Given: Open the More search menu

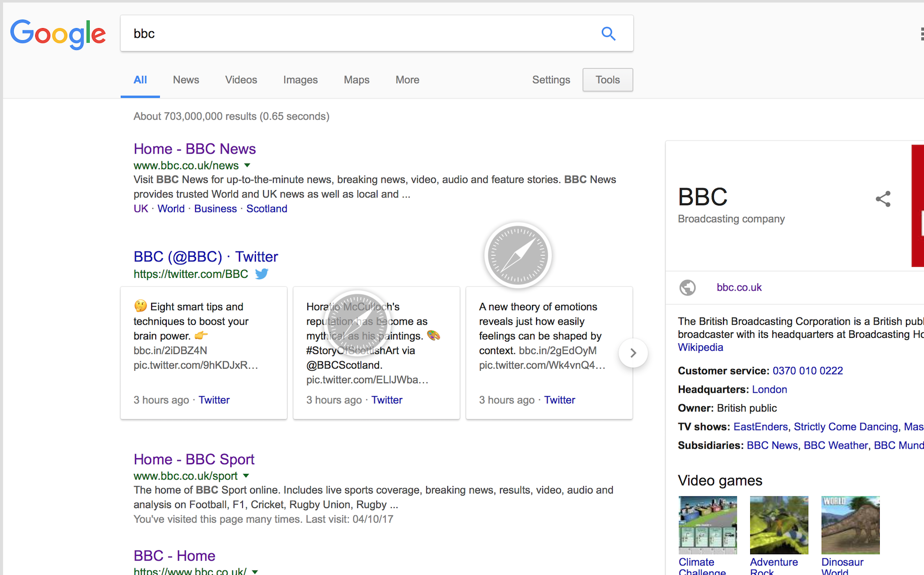Looking at the screenshot, I should [x=407, y=80].
